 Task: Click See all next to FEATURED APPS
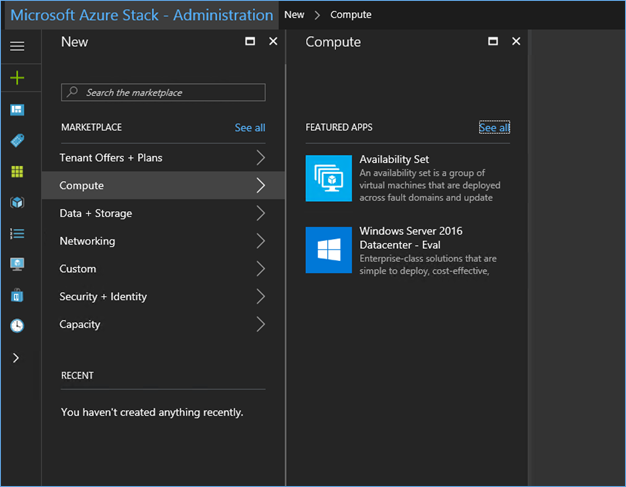click(x=494, y=128)
